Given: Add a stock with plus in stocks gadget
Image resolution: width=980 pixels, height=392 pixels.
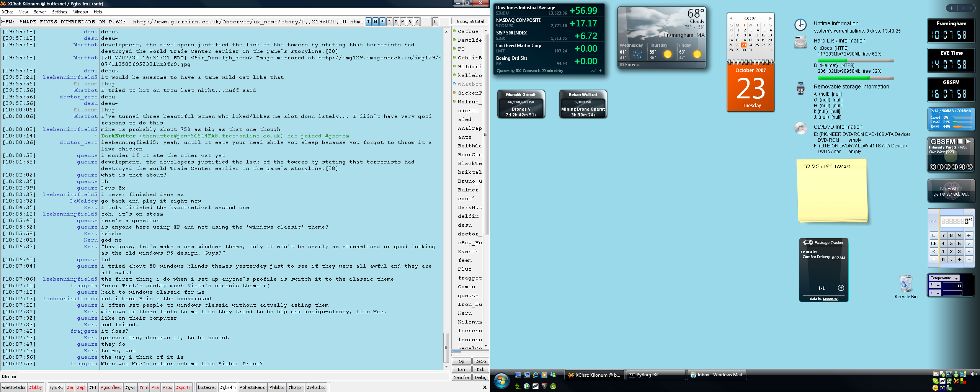Looking at the screenshot, I should tap(600, 71).
